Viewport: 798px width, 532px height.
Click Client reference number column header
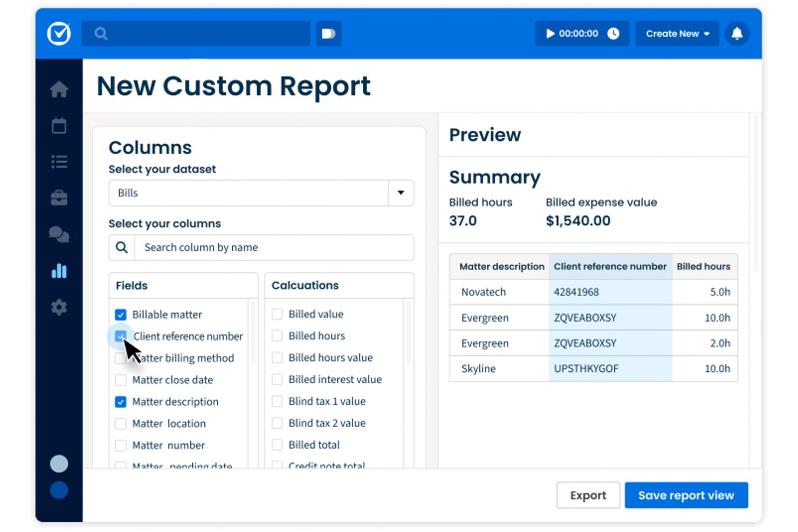point(610,266)
